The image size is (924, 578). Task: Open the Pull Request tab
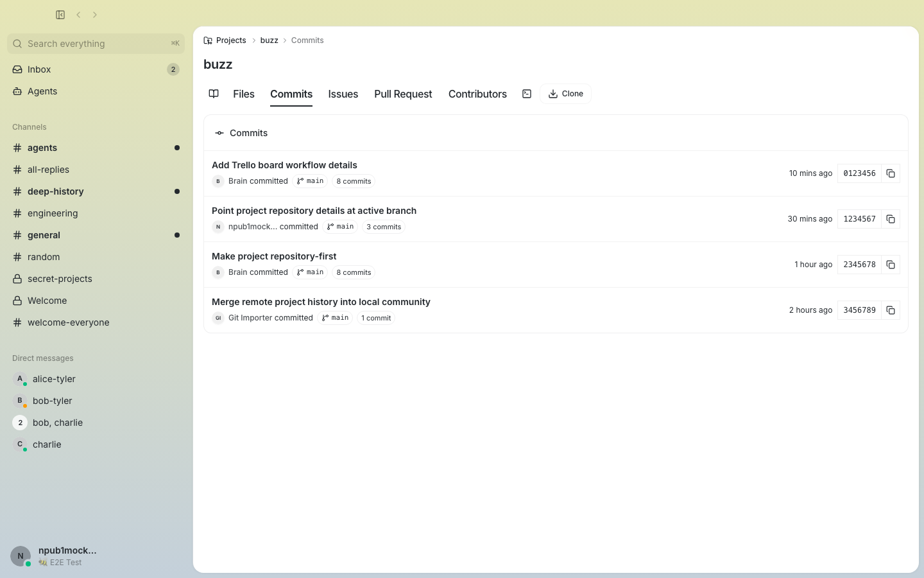pyautogui.click(x=403, y=94)
